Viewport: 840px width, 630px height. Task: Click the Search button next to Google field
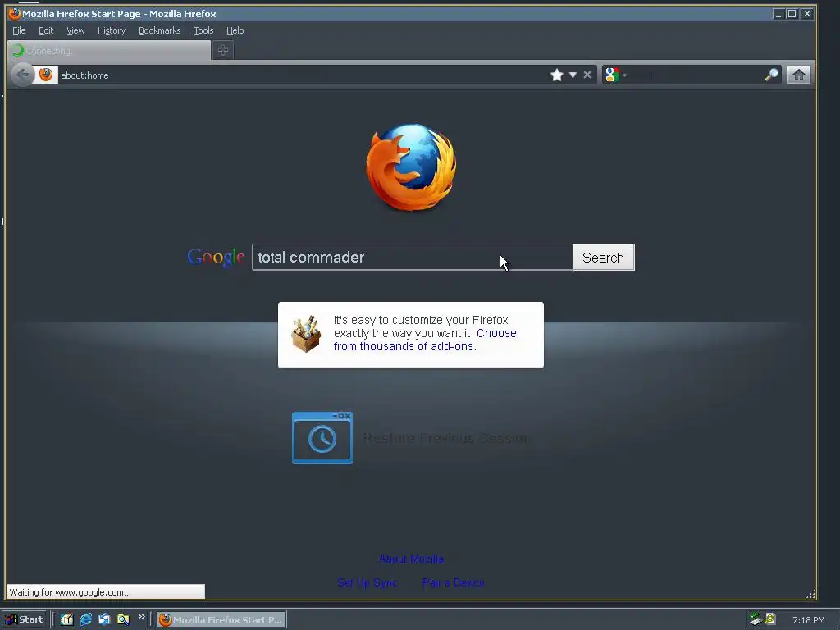[x=603, y=257]
